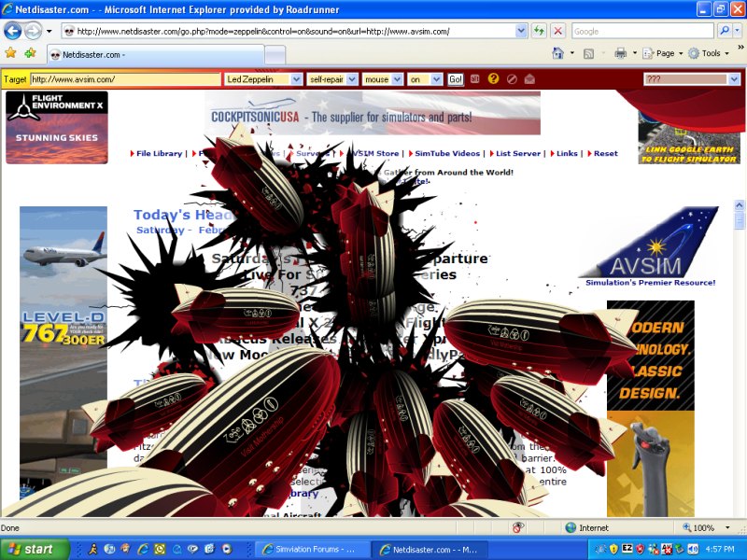This screenshot has width=747, height=560.
Task: Click the Home page icon
Action: (557, 53)
